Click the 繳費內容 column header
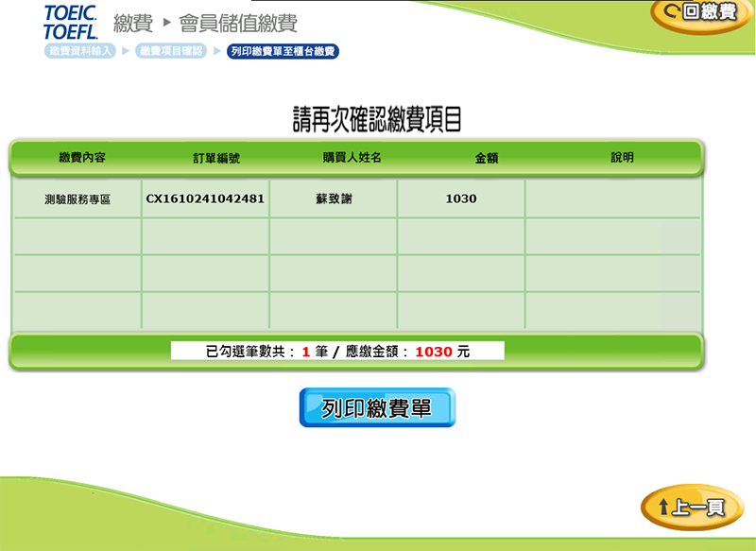Image resolution: width=756 pixels, height=551 pixels. 82,158
